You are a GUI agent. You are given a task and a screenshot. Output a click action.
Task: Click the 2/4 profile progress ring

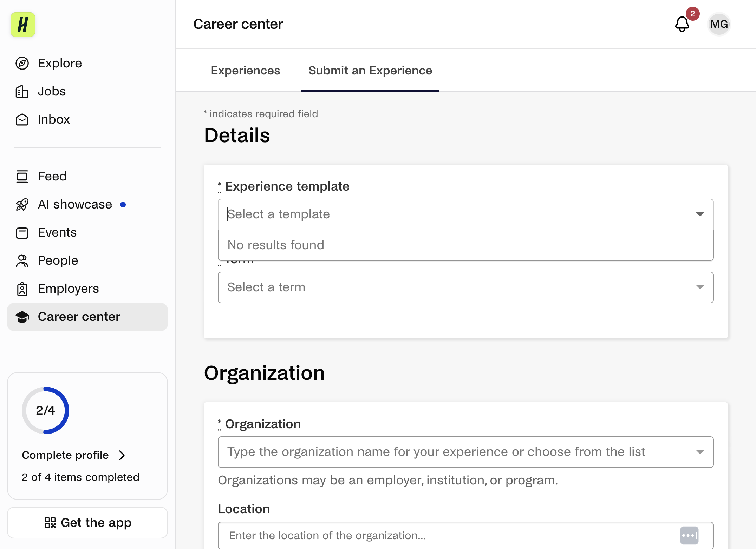[45, 410]
